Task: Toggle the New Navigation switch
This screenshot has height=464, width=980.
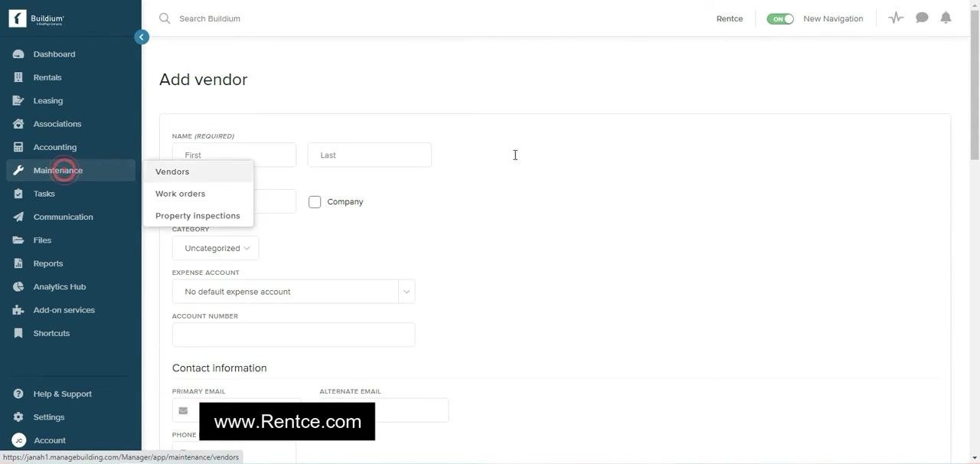Action: click(780, 18)
